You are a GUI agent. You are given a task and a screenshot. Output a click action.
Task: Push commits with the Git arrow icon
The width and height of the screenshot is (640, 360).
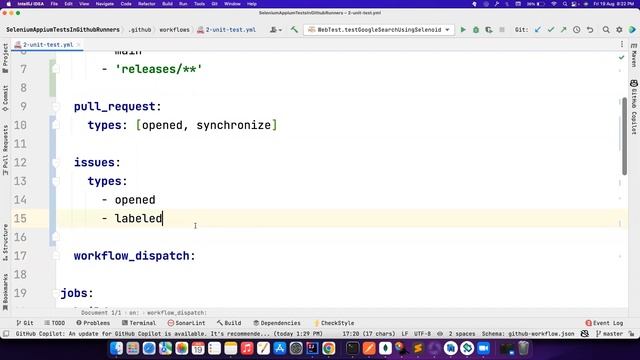[563, 30]
